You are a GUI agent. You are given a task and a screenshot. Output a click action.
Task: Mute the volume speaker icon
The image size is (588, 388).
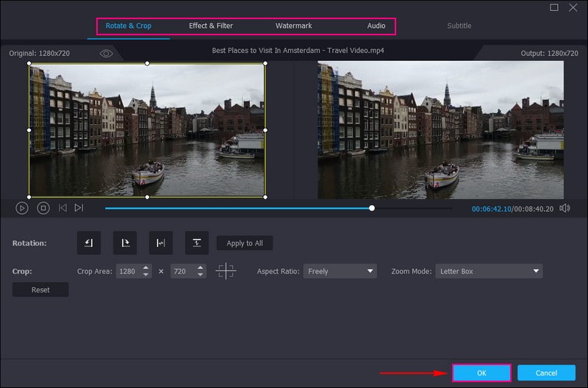(x=564, y=208)
